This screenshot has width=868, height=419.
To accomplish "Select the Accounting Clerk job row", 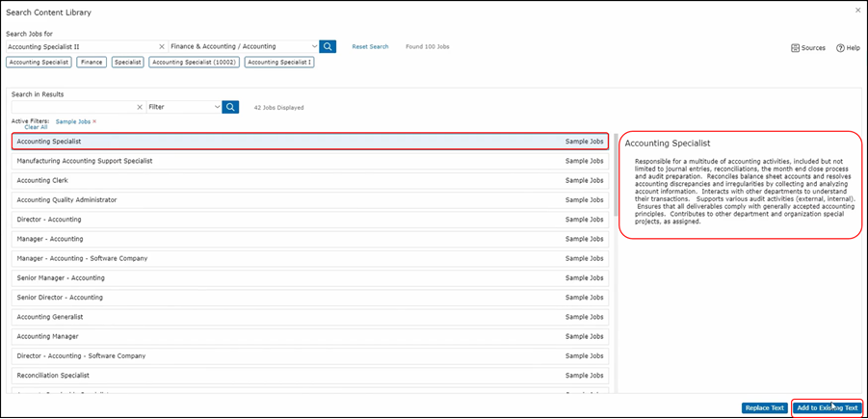I will coord(310,180).
